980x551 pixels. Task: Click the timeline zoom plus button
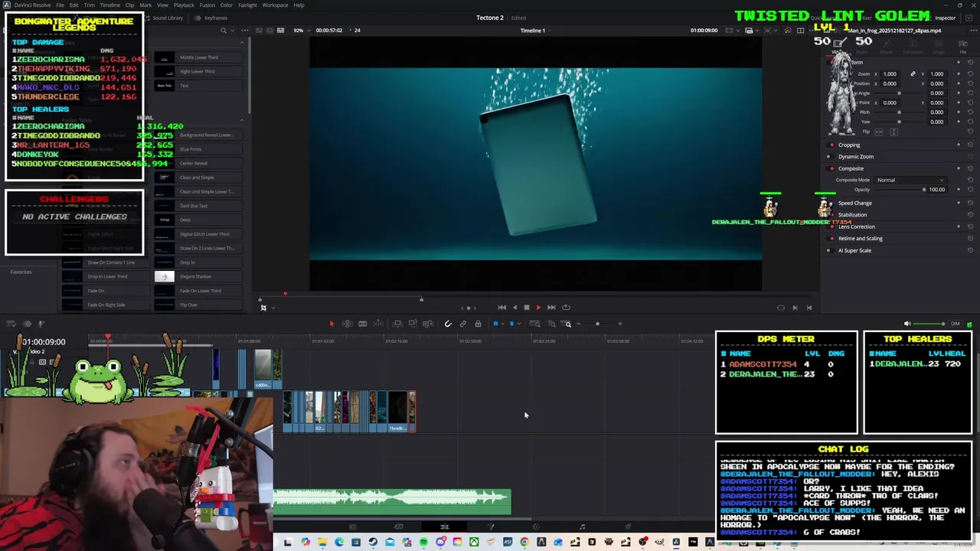point(620,324)
